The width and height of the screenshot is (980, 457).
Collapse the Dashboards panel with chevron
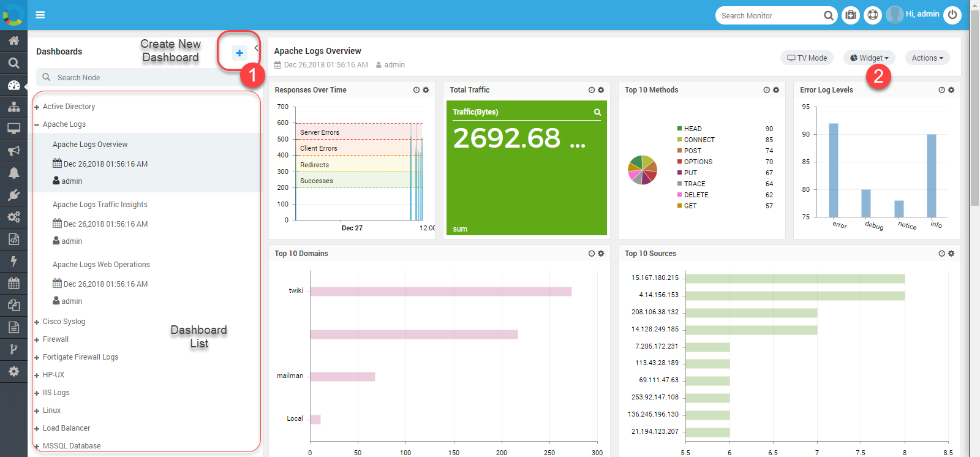pos(256,48)
